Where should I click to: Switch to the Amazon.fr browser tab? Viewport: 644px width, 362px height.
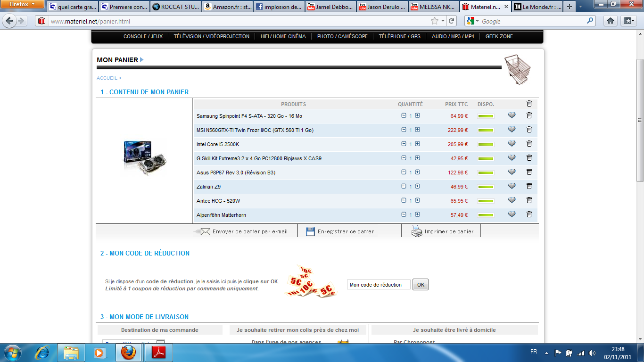click(228, 7)
